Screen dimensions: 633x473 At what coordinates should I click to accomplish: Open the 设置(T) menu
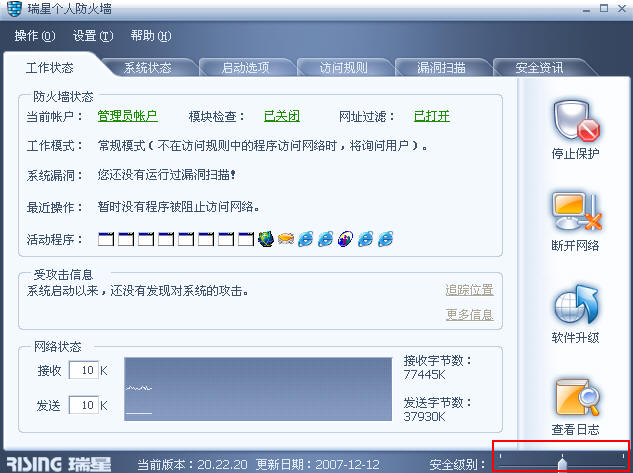click(x=93, y=36)
